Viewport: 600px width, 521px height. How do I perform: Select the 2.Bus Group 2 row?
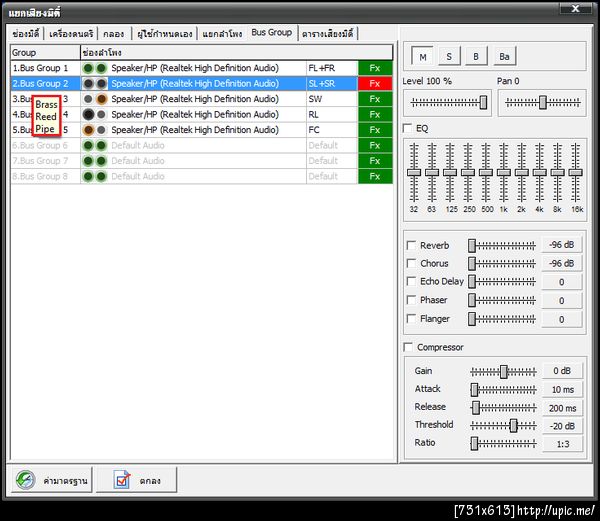(202, 83)
